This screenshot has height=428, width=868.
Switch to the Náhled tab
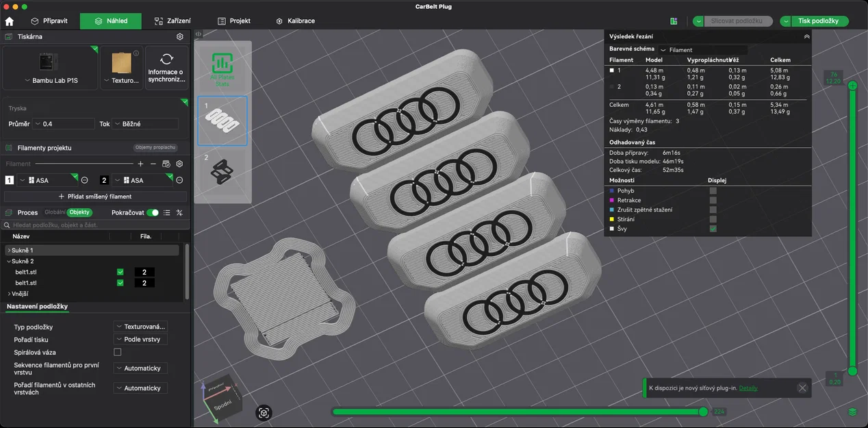(111, 21)
